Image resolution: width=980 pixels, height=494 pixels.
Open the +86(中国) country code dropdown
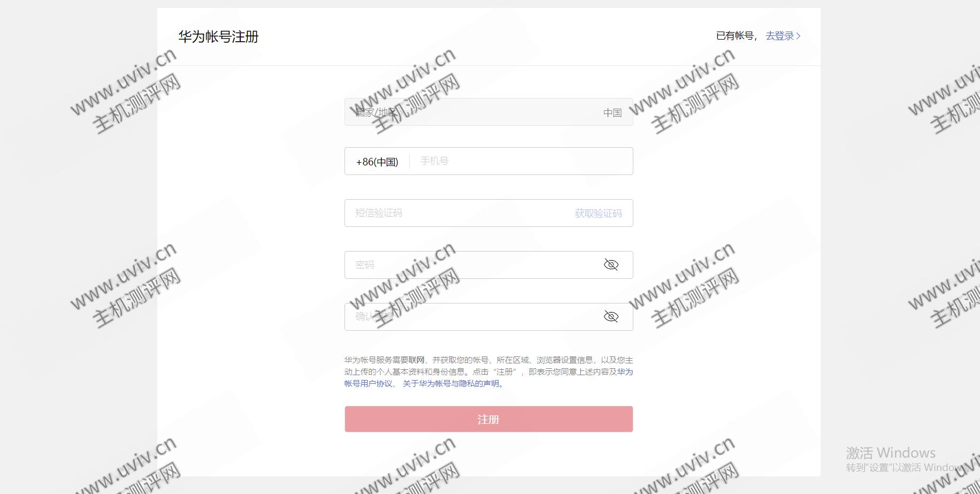tap(377, 162)
